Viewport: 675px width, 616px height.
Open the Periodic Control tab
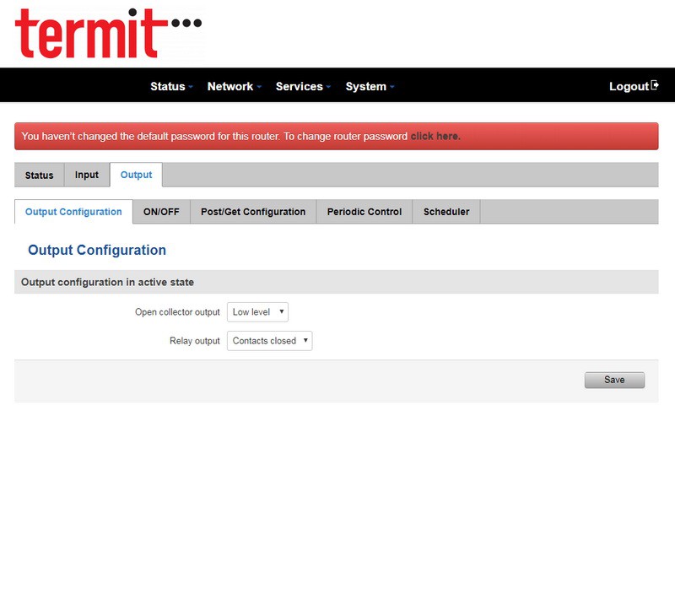[x=364, y=212]
